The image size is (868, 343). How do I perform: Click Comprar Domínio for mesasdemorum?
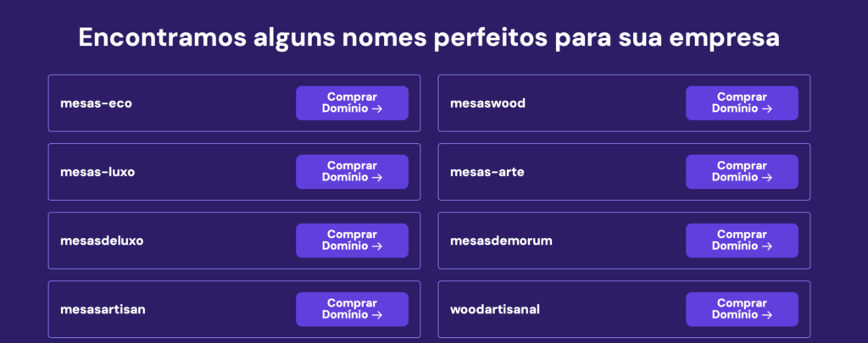click(742, 241)
